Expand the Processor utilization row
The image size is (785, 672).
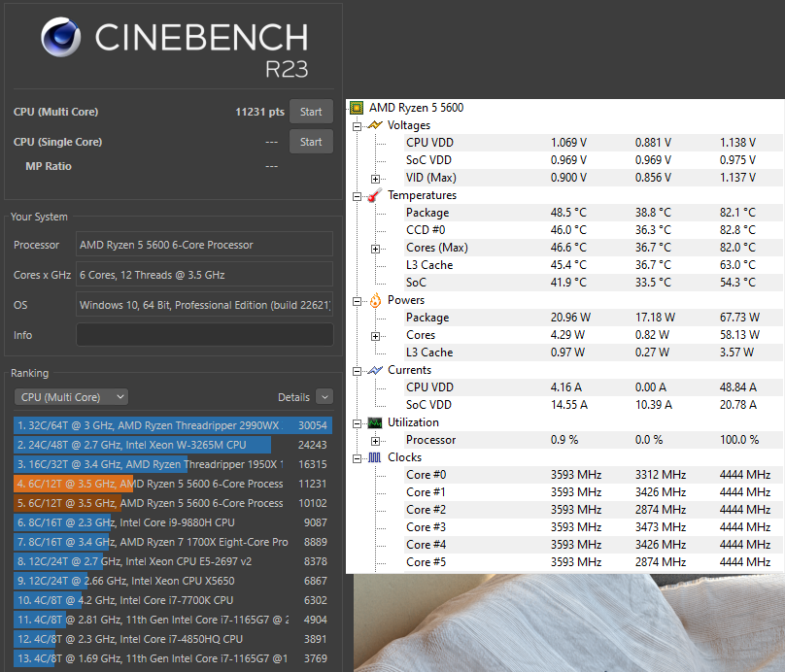(x=375, y=441)
